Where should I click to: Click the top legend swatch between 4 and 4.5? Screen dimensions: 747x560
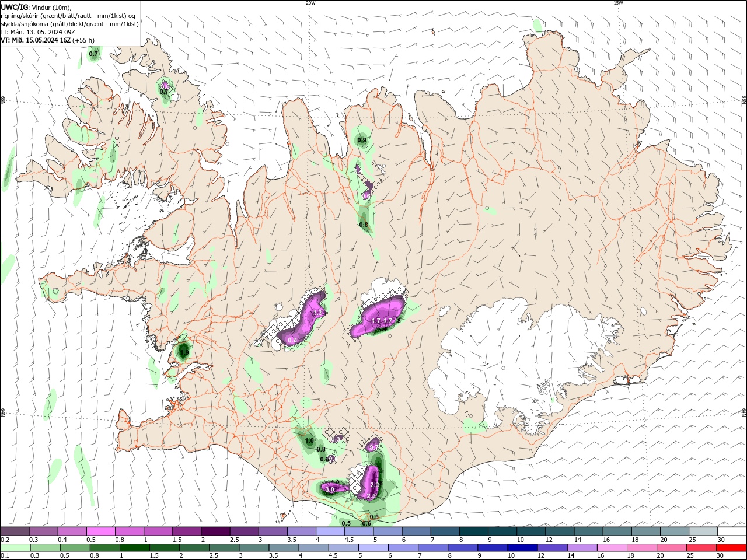(x=330, y=531)
